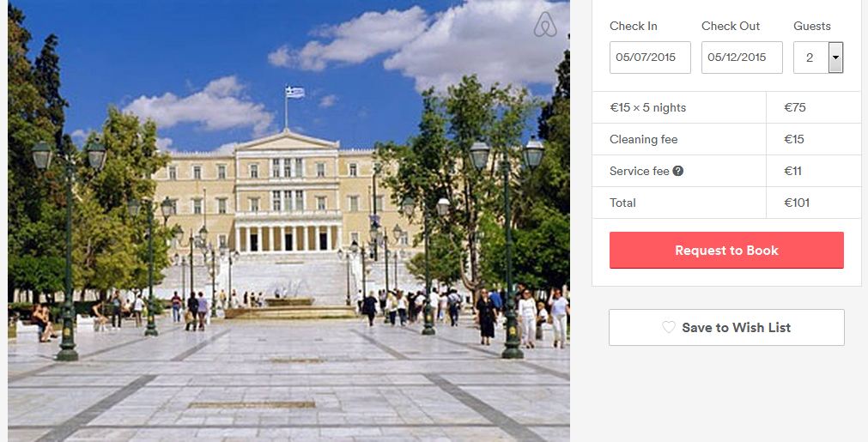Open the Service fee help question-mark icon
The width and height of the screenshot is (868, 442).
click(x=677, y=171)
